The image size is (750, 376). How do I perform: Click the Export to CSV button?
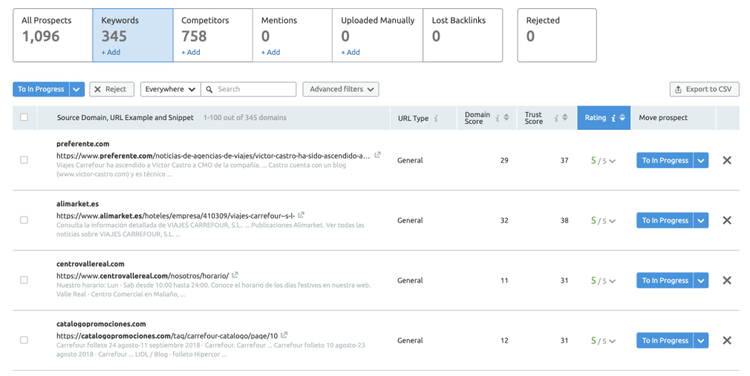pyautogui.click(x=704, y=89)
